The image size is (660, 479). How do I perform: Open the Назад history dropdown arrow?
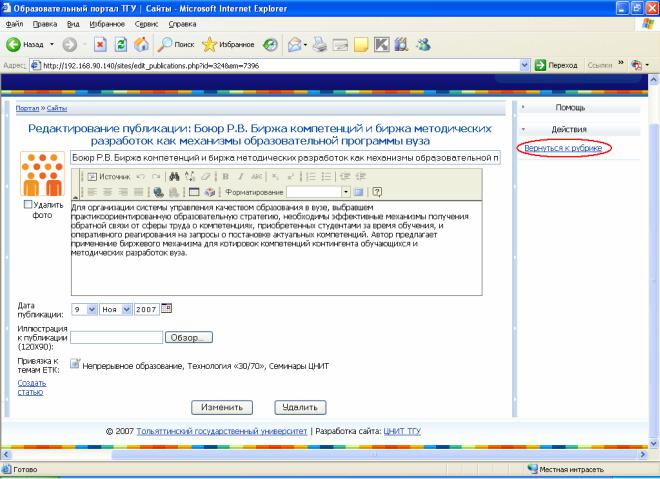(52, 45)
